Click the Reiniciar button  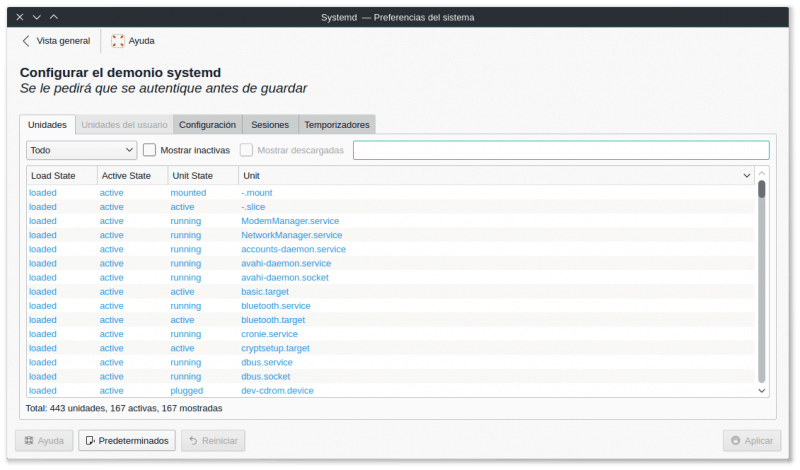213,440
